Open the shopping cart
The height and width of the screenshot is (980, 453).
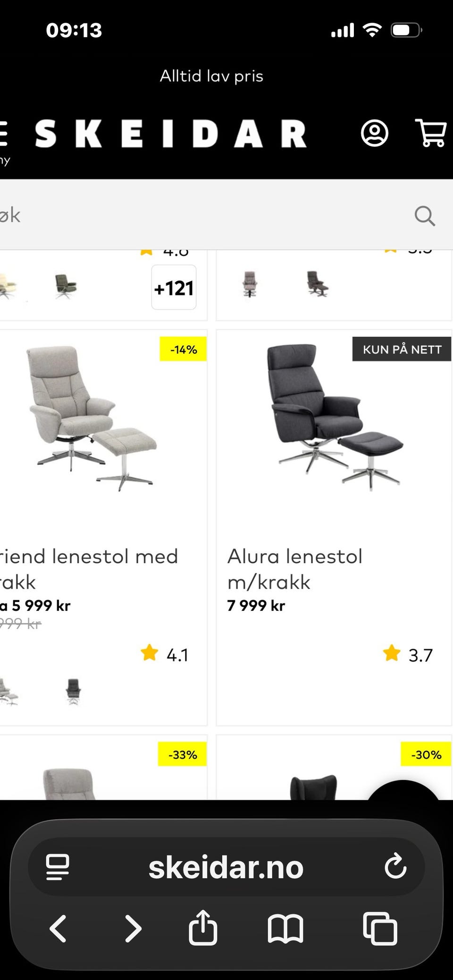click(431, 133)
